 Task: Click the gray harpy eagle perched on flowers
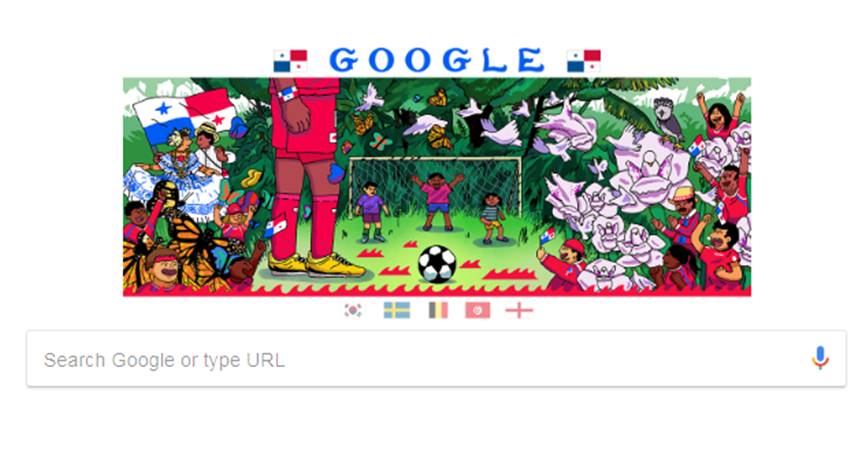pos(668,122)
